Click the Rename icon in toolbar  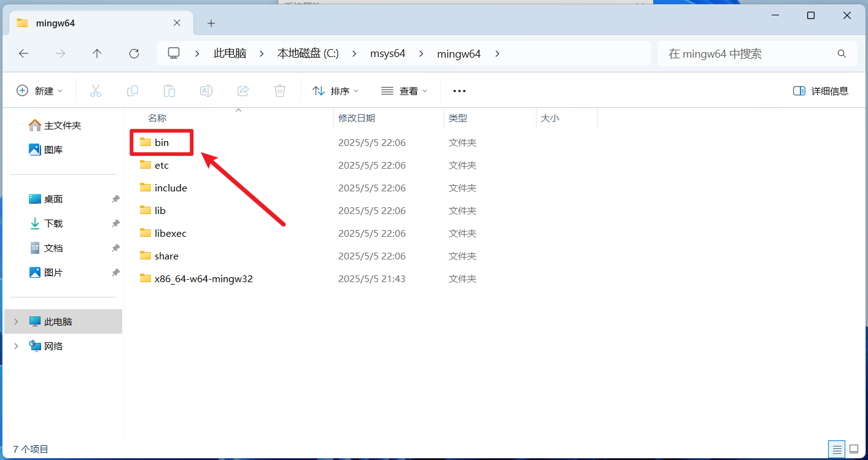(206, 91)
